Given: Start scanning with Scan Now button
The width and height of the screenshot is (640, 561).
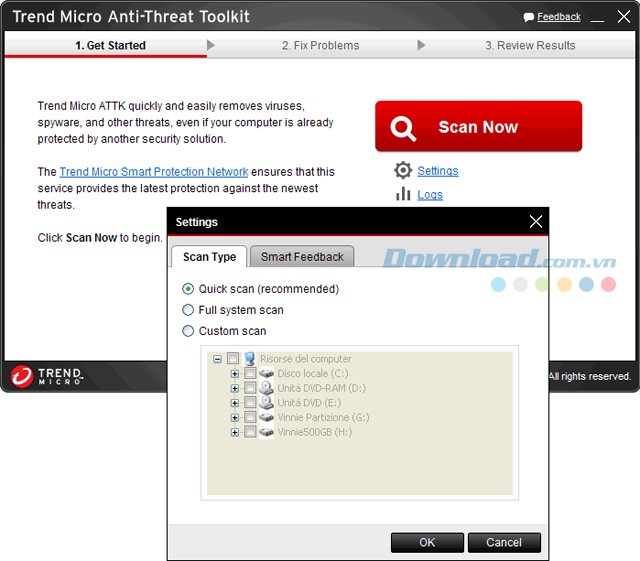Looking at the screenshot, I should tap(478, 127).
